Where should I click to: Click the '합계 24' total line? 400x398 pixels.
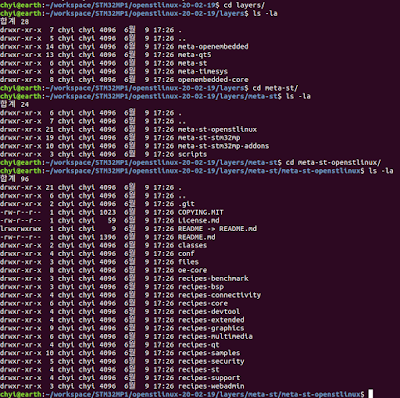click(x=15, y=104)
